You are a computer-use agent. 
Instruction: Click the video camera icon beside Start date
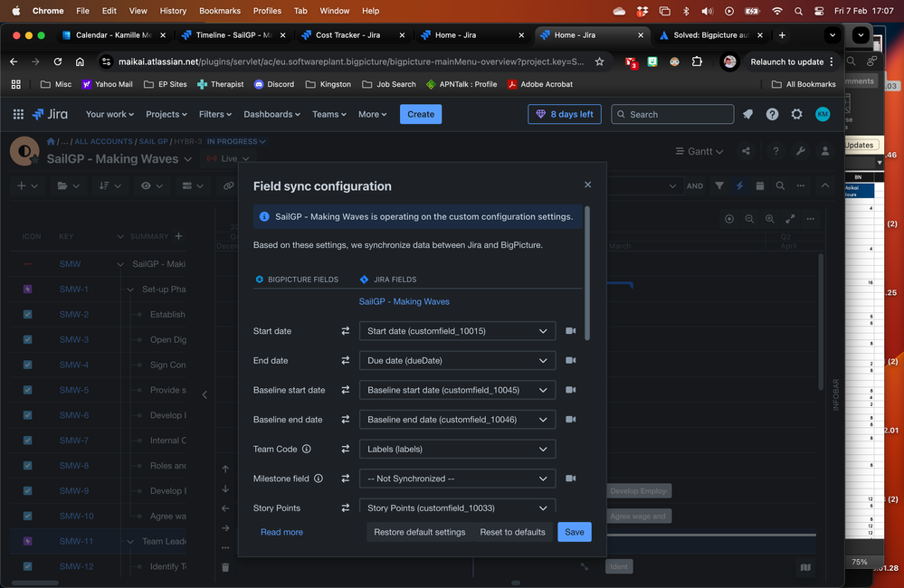point(570,331)
